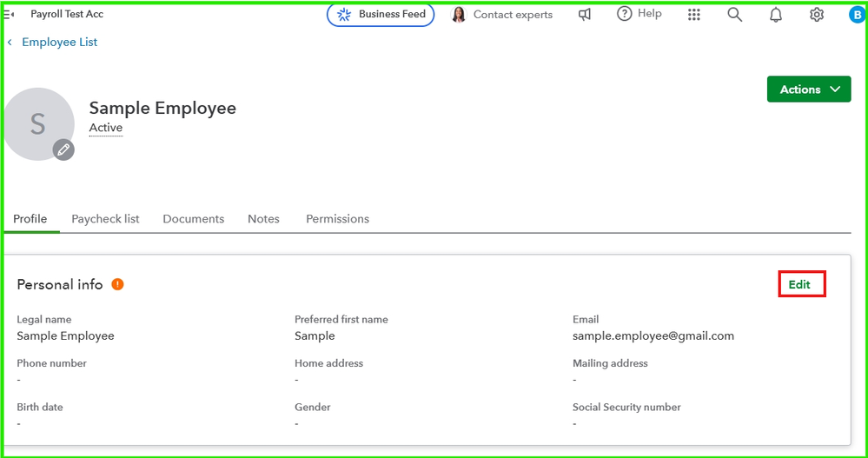This screenshot has height=458, width=868.
Task: Edit the Personal info section
Action: [799, 285]
